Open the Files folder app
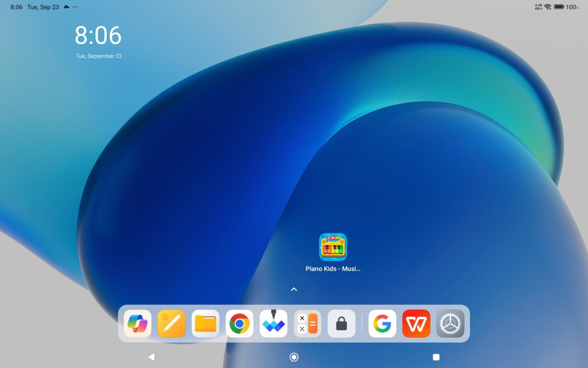 click(x=205, y=324)
